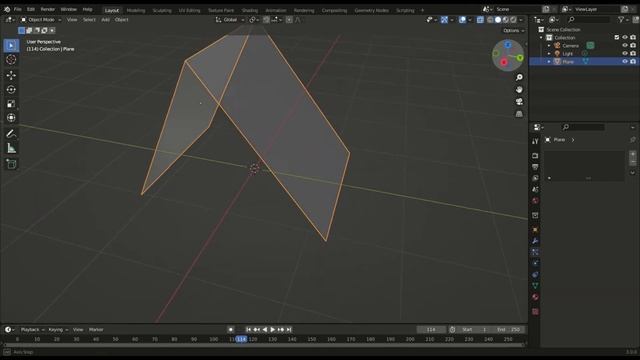This screenshot has width=640, height=360.
Task: Open the Modifiers wrench properties tab
Action: (x=535, y=241)
